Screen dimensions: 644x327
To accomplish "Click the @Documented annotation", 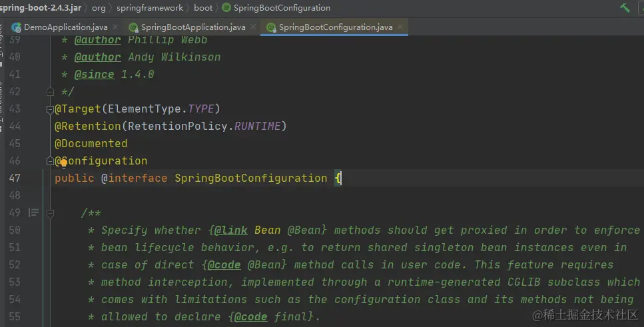I will [91, 144].
